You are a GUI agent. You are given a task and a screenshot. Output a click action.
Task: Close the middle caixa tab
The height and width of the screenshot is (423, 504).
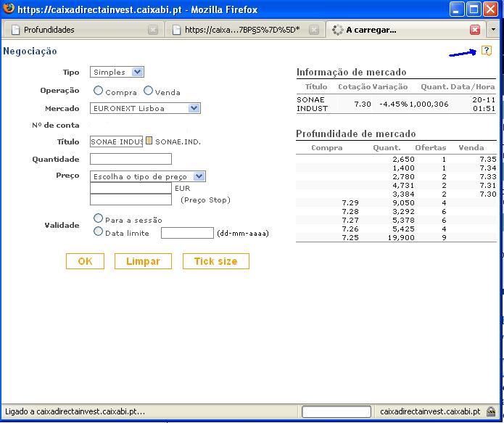coord(314,30)
